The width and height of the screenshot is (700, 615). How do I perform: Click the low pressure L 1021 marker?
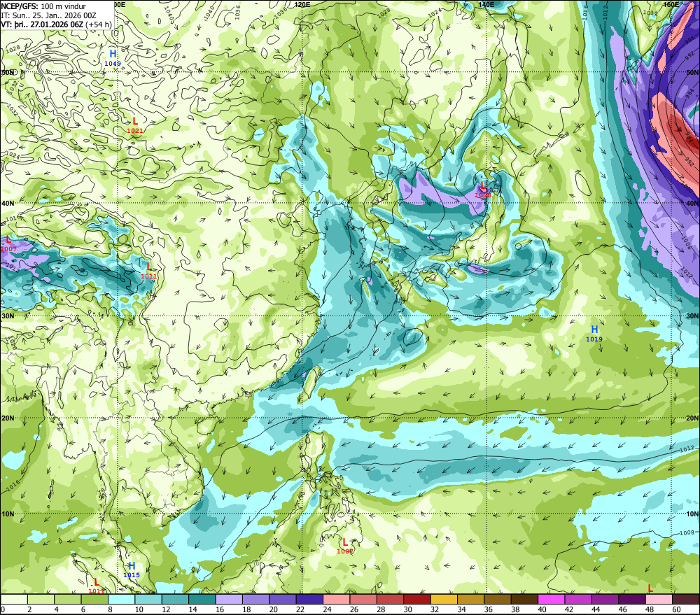pyautogui.click(x=135, y=125)
